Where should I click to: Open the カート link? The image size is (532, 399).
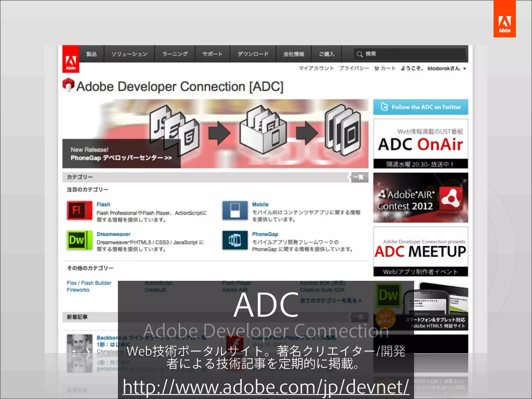(x=388, y=68)
